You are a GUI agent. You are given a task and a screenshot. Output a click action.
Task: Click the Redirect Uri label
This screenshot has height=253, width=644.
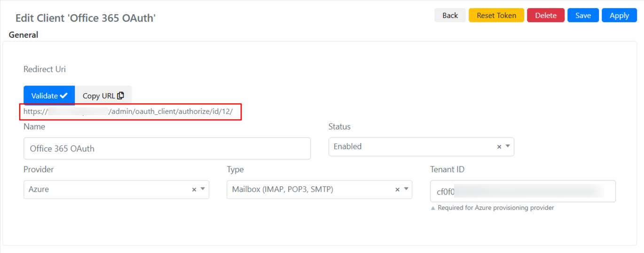tap(45, 69)
